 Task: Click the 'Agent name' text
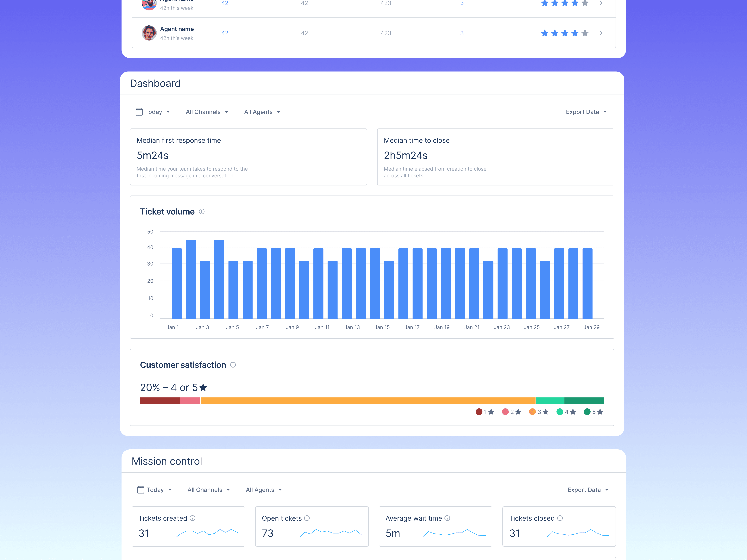click(177, 29)
